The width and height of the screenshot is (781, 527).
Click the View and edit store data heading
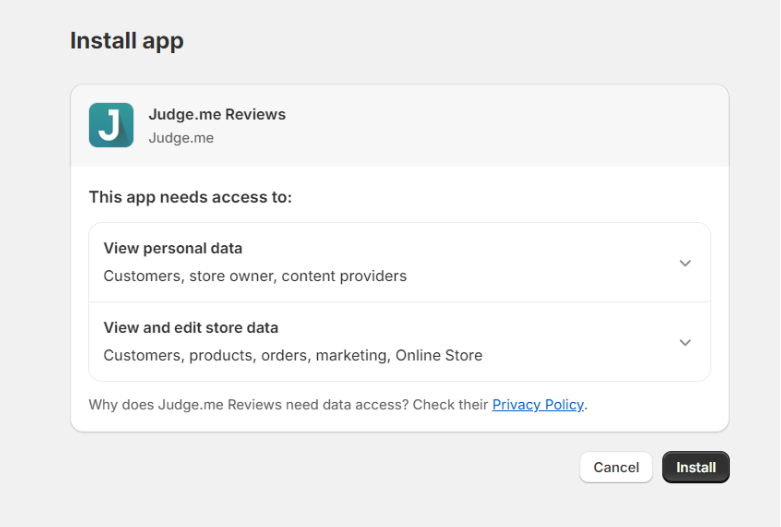pyautogui.click(x=191, y=328)
